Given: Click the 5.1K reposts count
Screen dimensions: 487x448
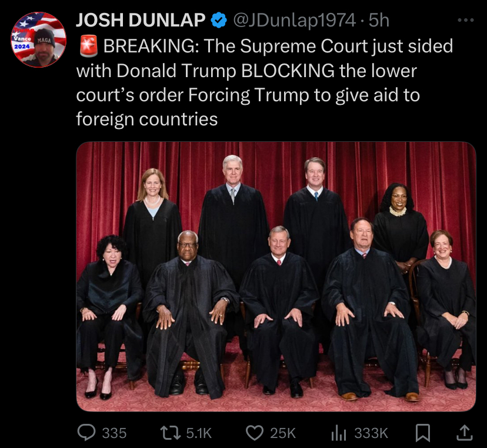Looking at the screenshot, I should click(x=199, y=433).
